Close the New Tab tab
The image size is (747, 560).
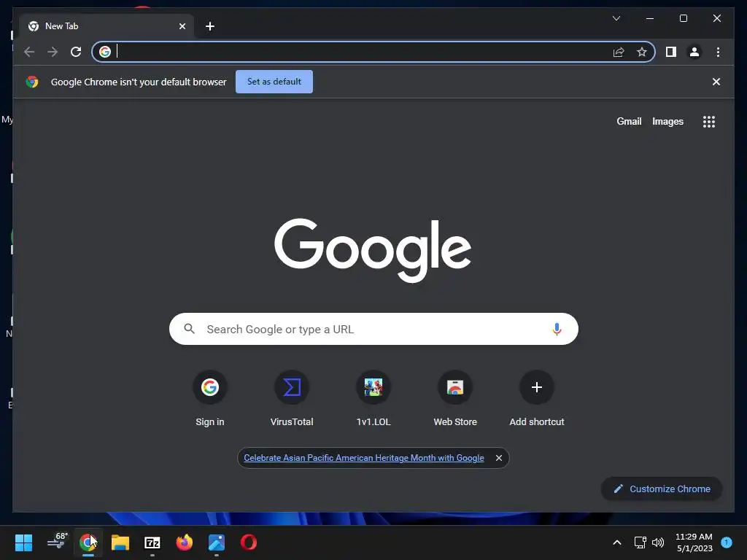pos(182,26)
